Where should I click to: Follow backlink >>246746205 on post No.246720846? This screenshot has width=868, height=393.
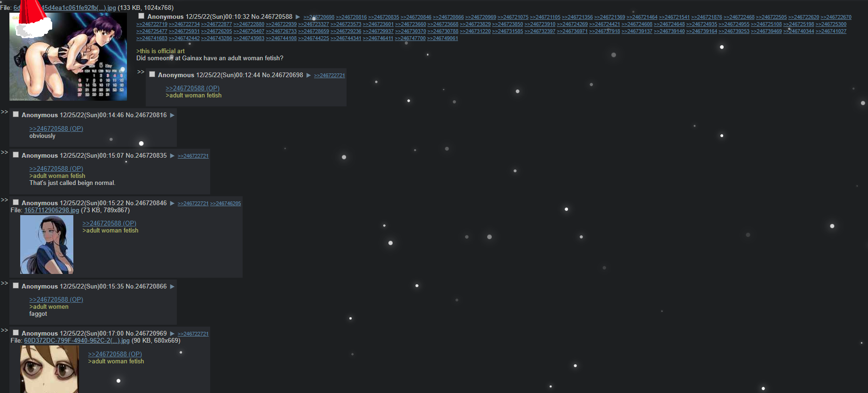[x=226, y=203]
